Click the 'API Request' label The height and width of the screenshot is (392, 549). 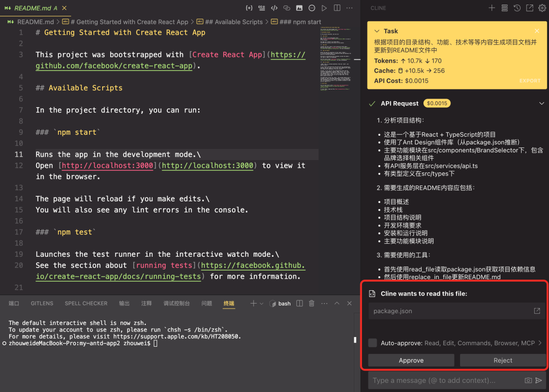(x=400, y=103)
